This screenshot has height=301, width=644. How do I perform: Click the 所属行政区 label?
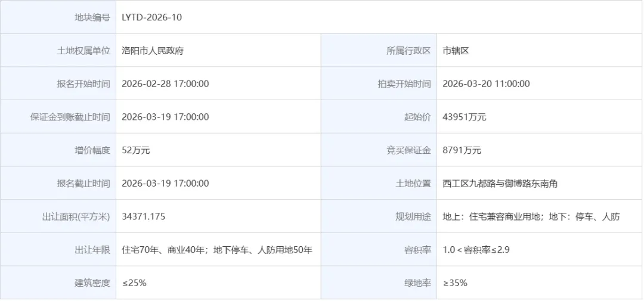point(408,51)
